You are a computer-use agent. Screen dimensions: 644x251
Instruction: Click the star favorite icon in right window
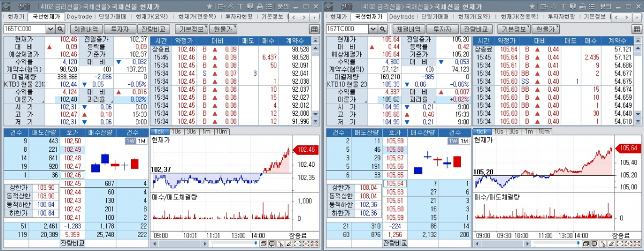coord(532,6)
